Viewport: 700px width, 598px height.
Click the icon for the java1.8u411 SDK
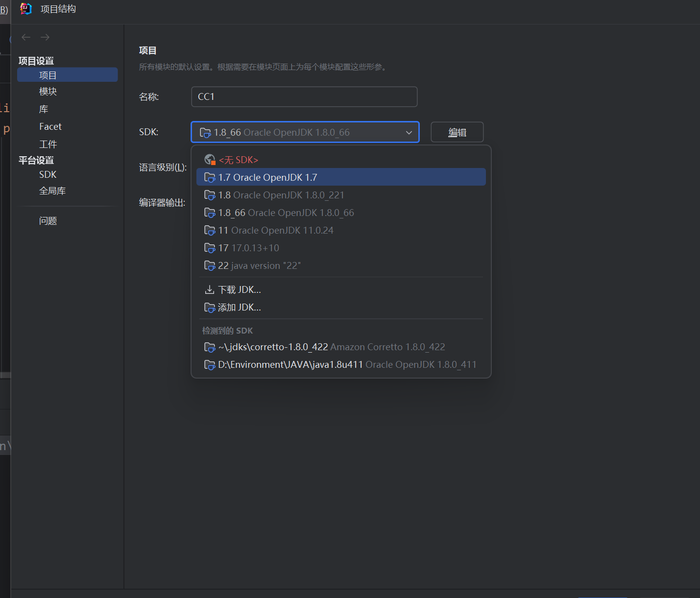point(210,365)
